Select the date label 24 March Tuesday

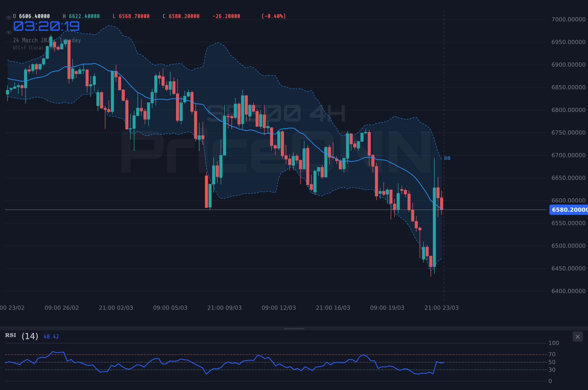pyautogui.click(x=47, y=40)
